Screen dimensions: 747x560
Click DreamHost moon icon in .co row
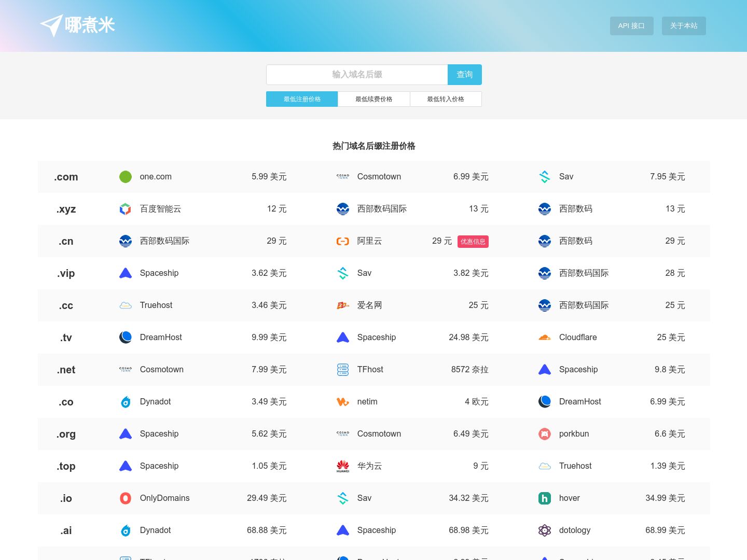click(x=545, y=402)
